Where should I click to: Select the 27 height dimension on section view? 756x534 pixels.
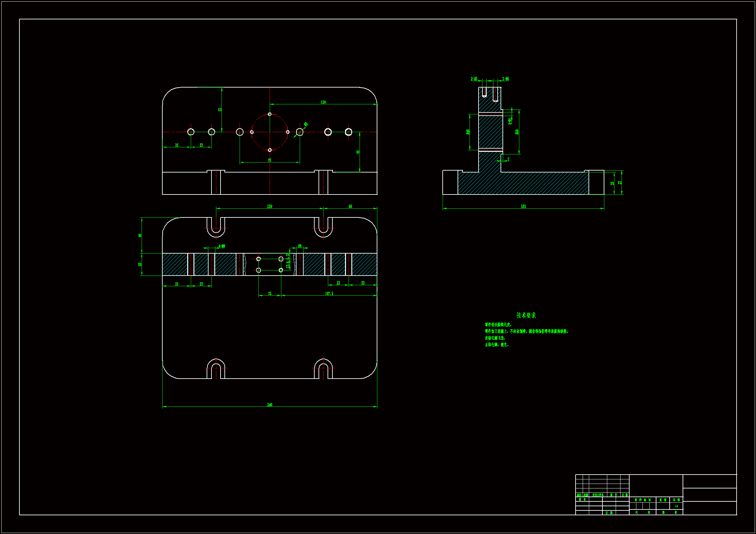[620, 182]
